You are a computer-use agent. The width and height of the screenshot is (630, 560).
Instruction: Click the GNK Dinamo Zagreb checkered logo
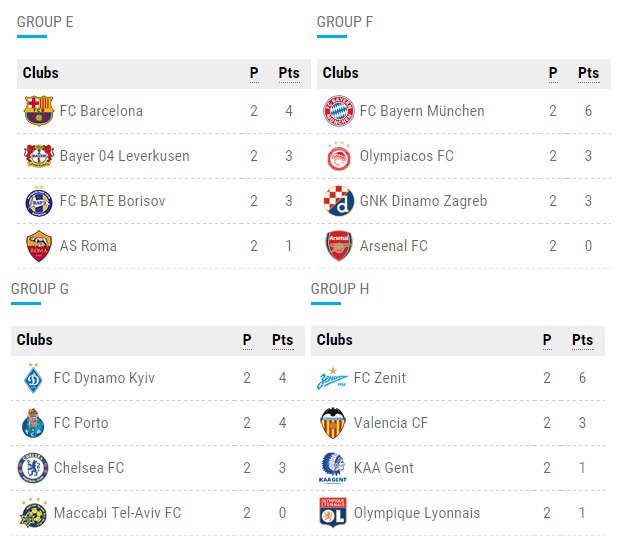click(339, 201)
